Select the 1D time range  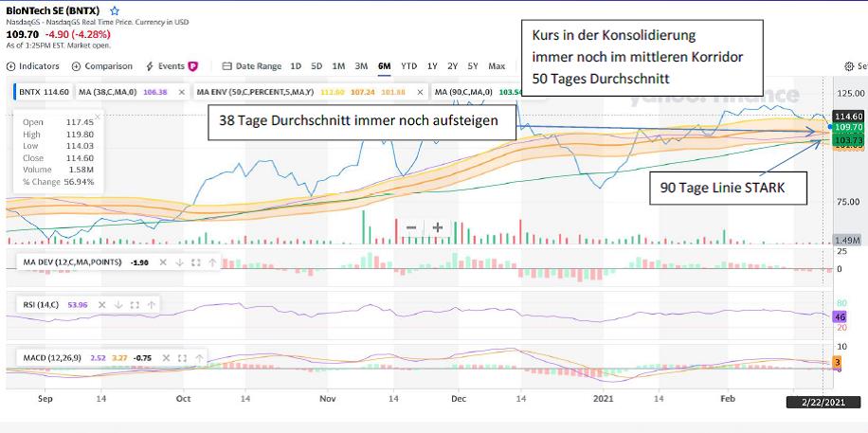297,66
